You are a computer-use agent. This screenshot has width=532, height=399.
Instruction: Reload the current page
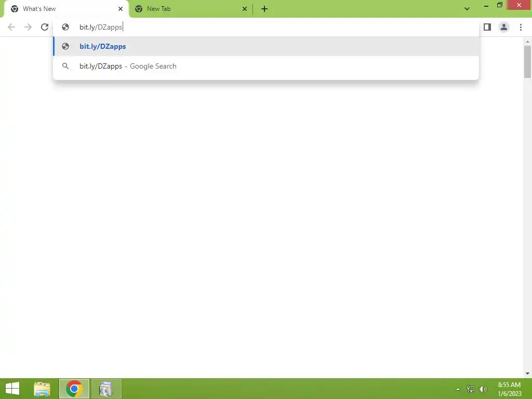(45, 27)
